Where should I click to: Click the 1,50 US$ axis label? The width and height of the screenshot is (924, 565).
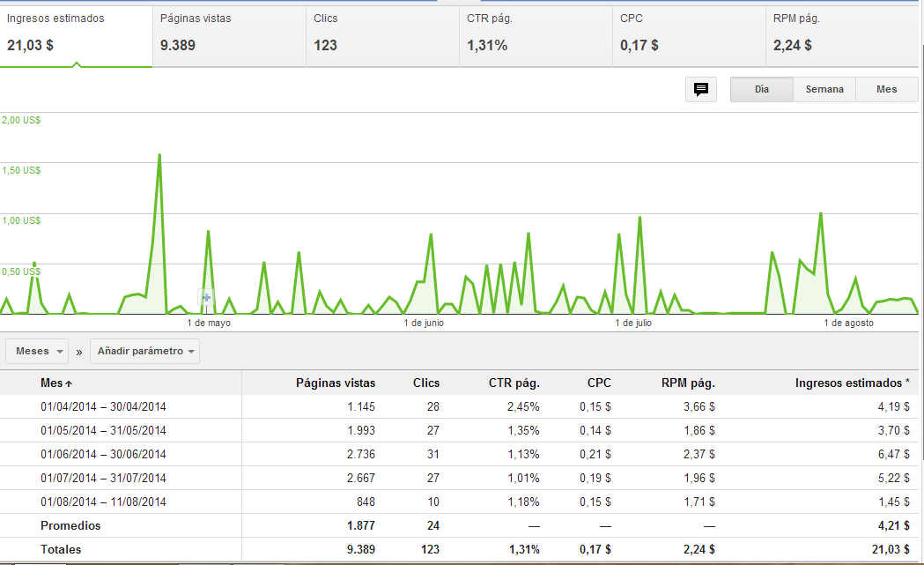point(21,170)
